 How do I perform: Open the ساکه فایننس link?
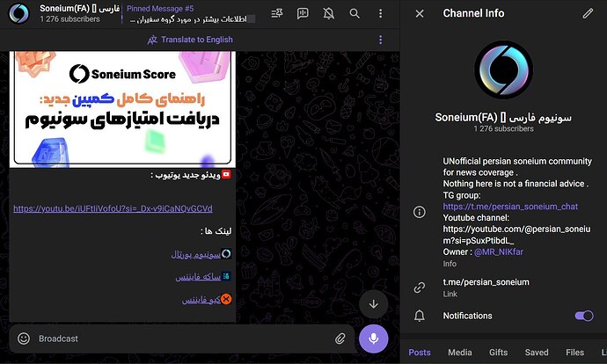198,277
